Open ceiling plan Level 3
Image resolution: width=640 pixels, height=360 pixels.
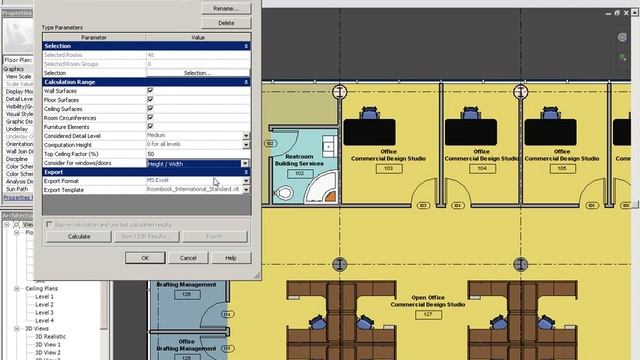[x=44, y=313]
